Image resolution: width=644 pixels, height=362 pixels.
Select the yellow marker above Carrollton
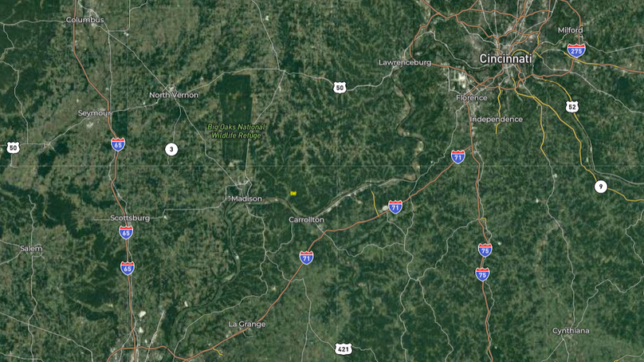(293, 193)
